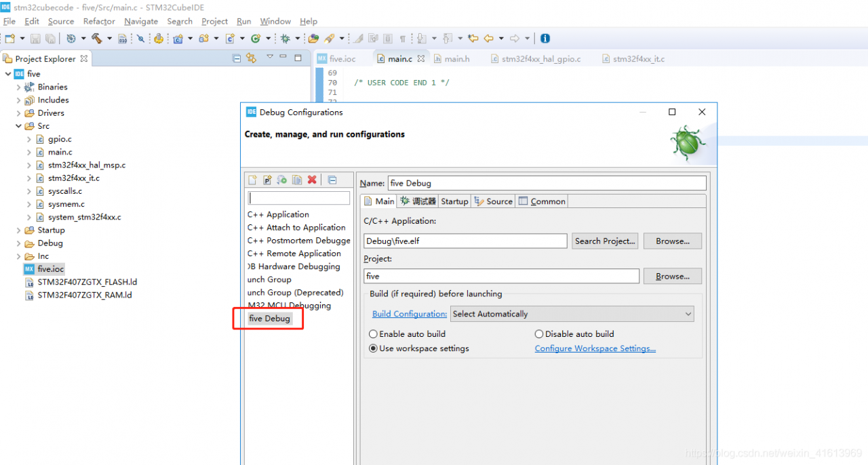Screen dimensions: 868x465
Task: Open the Window menu
Action: pos(275,21)
